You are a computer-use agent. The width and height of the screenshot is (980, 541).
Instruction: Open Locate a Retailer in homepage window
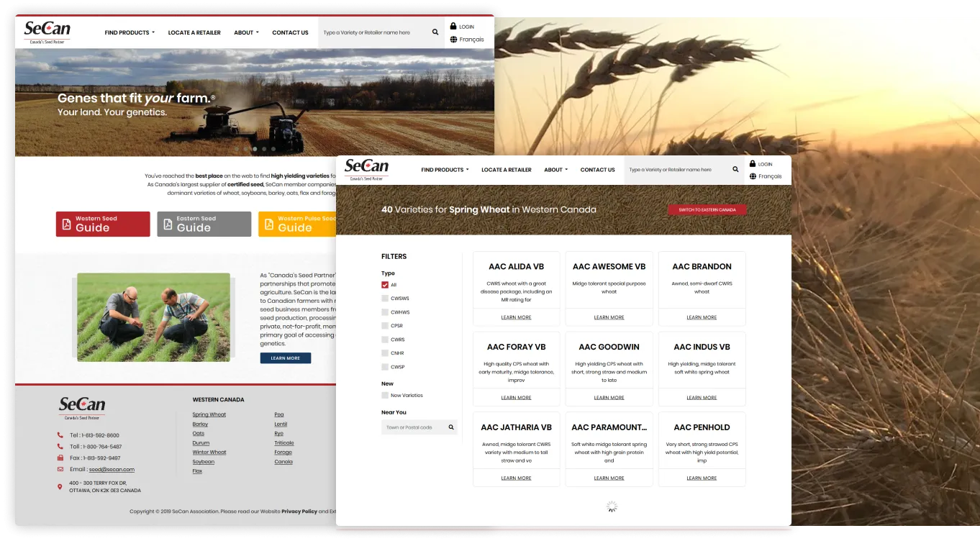pyautogui.click(x=194, y=32)
